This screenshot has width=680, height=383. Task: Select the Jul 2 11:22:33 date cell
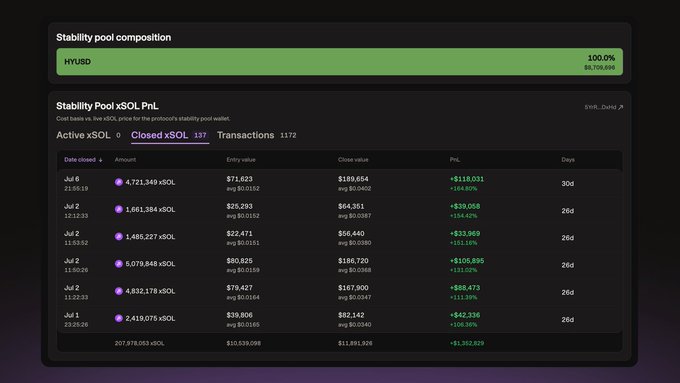[76, 292]
